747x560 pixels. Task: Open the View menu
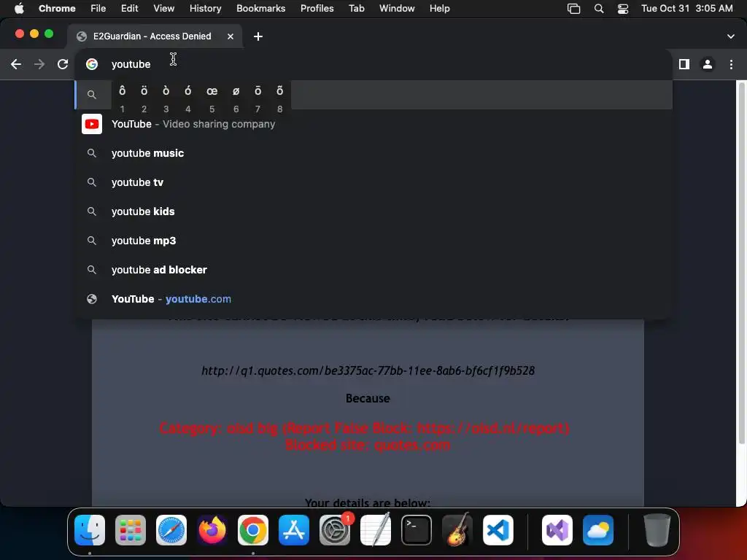(x=163, y=9)
